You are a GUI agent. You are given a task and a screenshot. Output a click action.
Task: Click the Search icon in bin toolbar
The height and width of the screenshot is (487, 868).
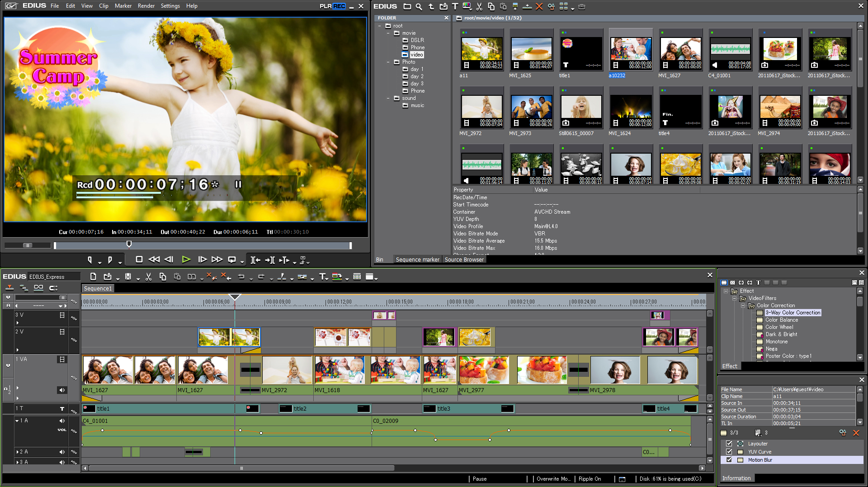click(x=419, y=6)
